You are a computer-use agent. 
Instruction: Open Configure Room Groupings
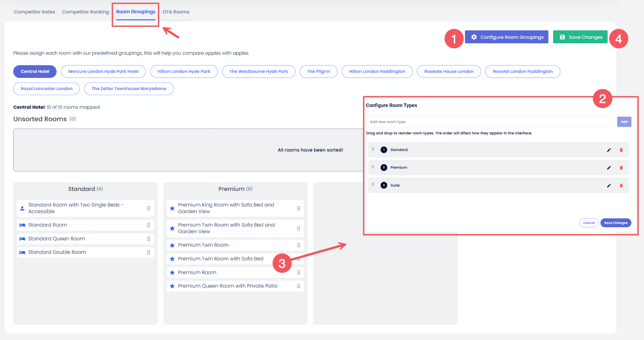(507, 37)
